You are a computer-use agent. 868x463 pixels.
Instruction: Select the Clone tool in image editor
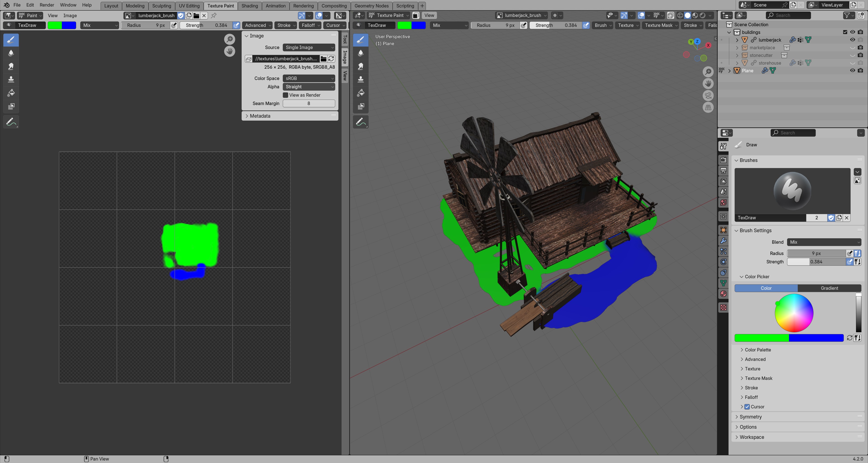(x=11, y=80)
